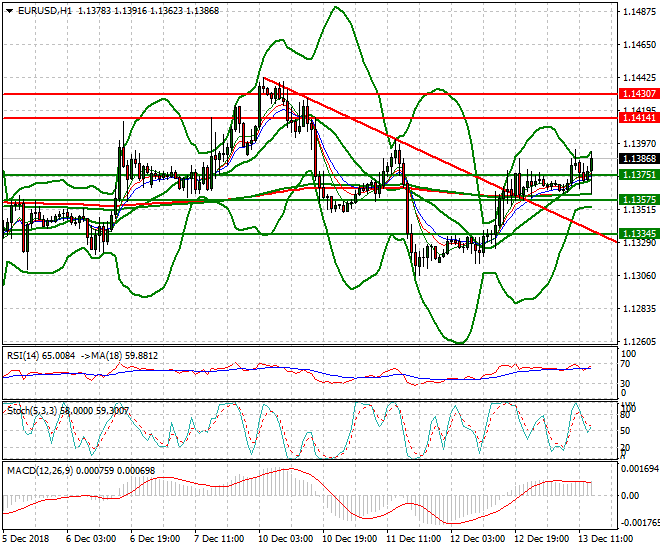Image resolution: width=660 pixels, height=550 pixels.
Task: Select the 1.14141 red level price tag
Action: (x=638, y=117)
